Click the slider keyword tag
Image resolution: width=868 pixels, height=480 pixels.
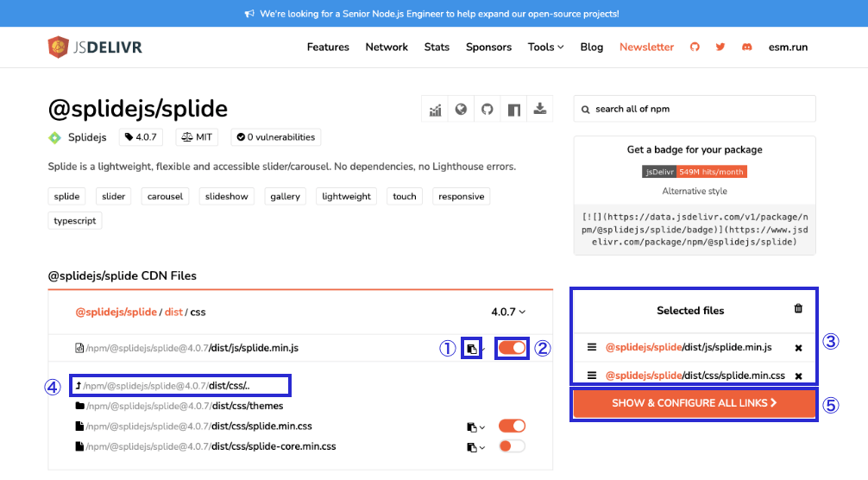114,197
